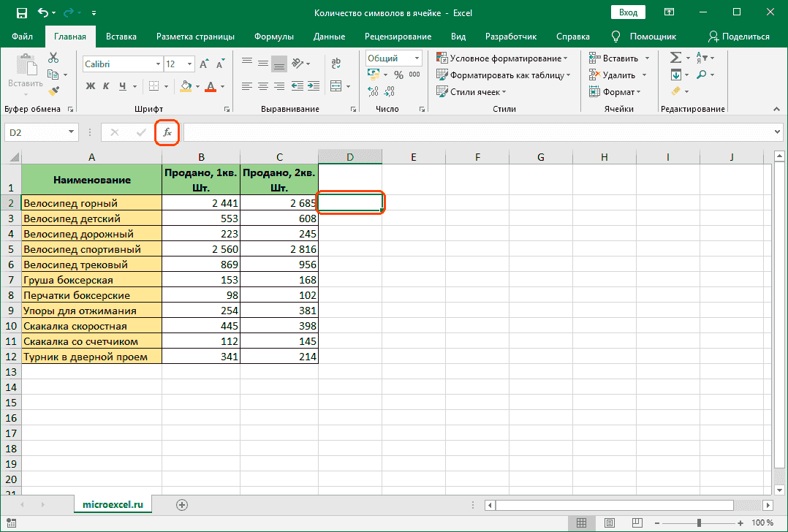Open the Calibri font name dropdown
Viewport: 788px width, 532px height.
point(157,64)
